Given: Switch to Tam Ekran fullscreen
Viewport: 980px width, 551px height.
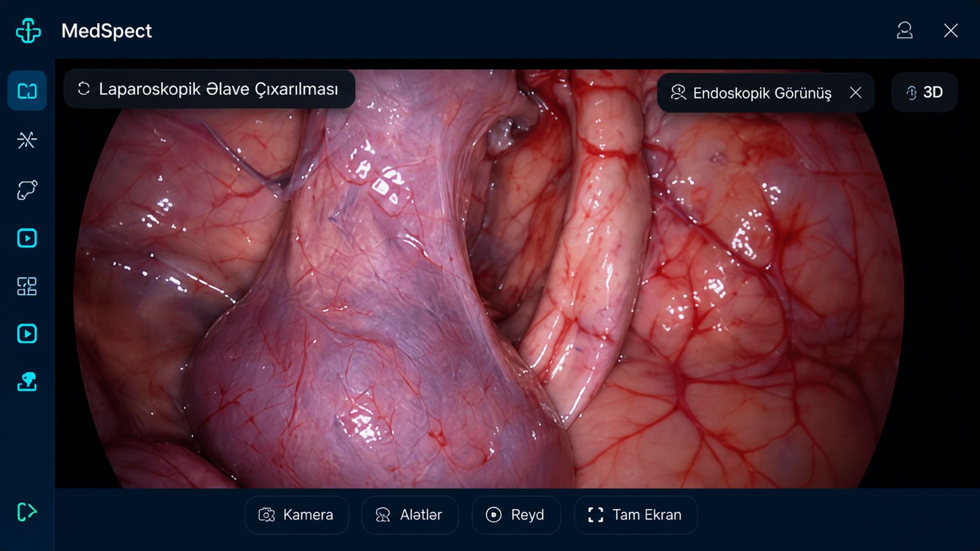Looking at the screenshot, I should coord(636,515).
